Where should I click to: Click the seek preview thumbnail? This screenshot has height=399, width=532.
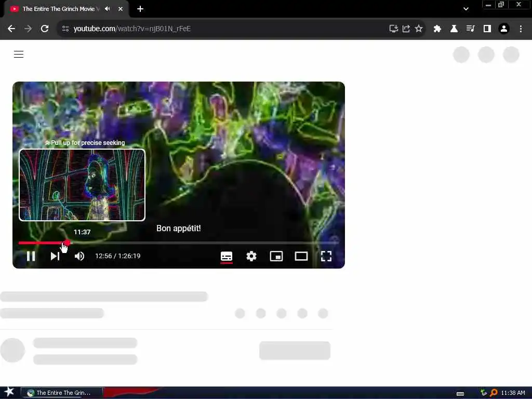click(82, 185)
